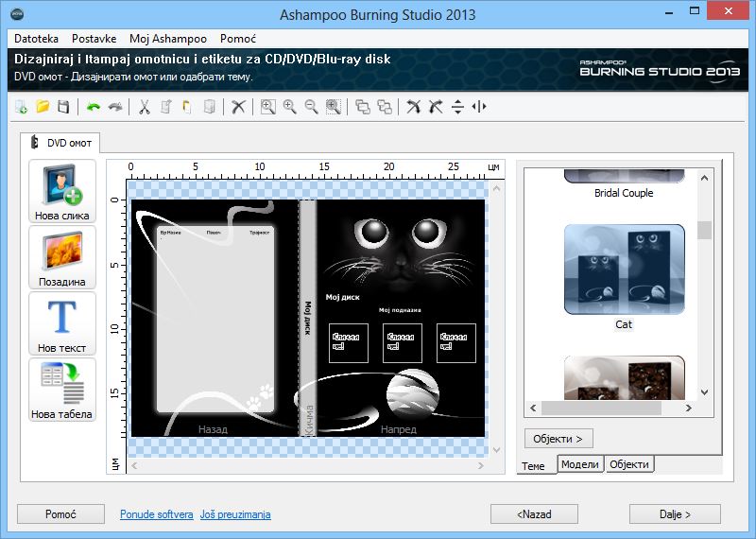Open the Ponude softvera link
Screen dimensions: 756x539
click(x=157, y=514)
